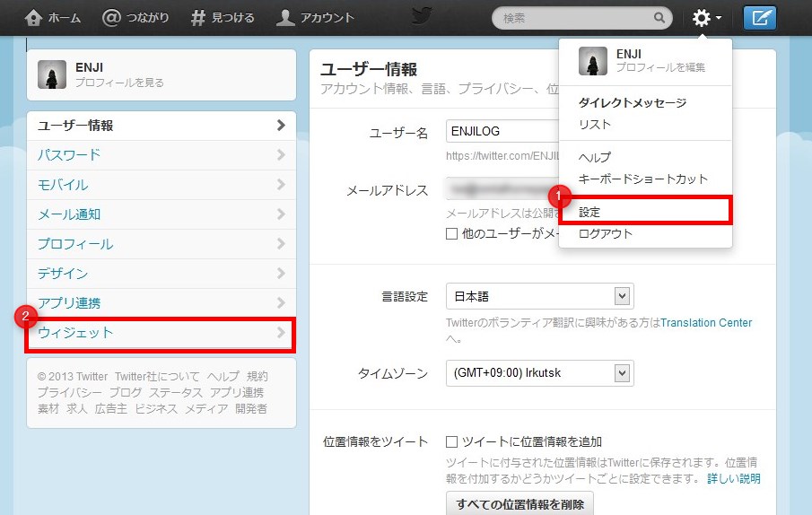Screen dimensions: 812x515
Task: Click プロフィールを編集 in dropdown
Action: tap(660, 67)
